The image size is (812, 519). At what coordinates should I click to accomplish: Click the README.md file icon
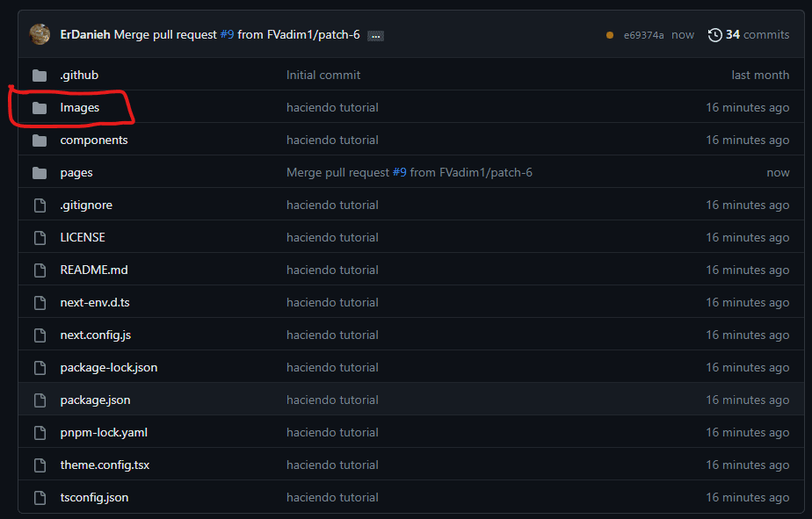[x=40, y=270]
